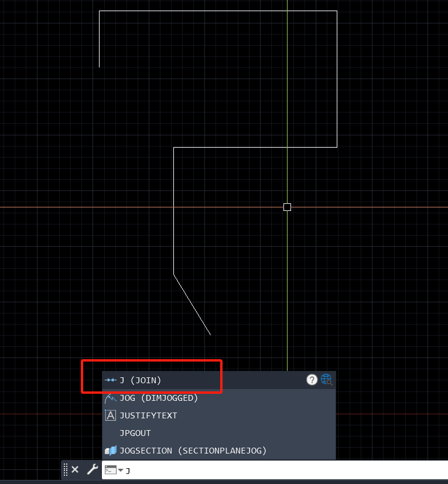Click the crosshair pickbox cursor square
448x484 pixels.
287,207
